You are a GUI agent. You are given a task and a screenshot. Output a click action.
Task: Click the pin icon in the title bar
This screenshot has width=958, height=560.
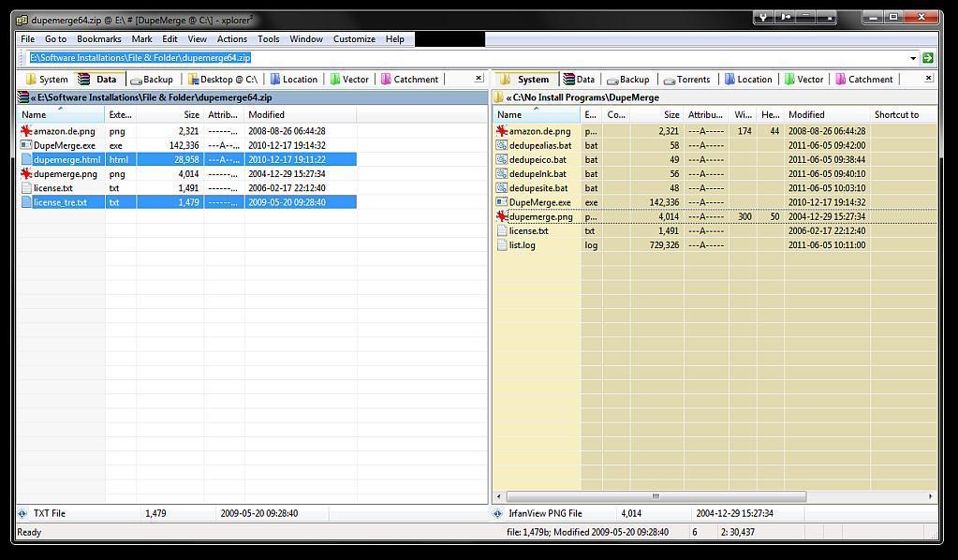tap(785, 18)
